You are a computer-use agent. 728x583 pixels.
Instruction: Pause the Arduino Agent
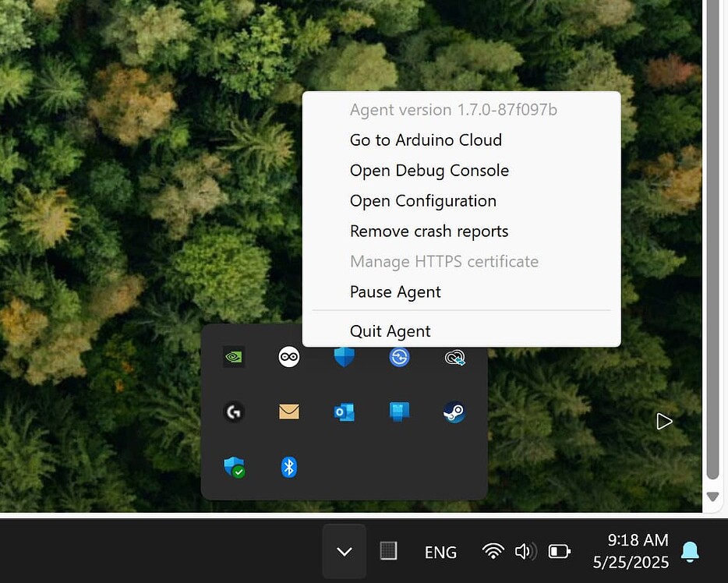point(395,291)
